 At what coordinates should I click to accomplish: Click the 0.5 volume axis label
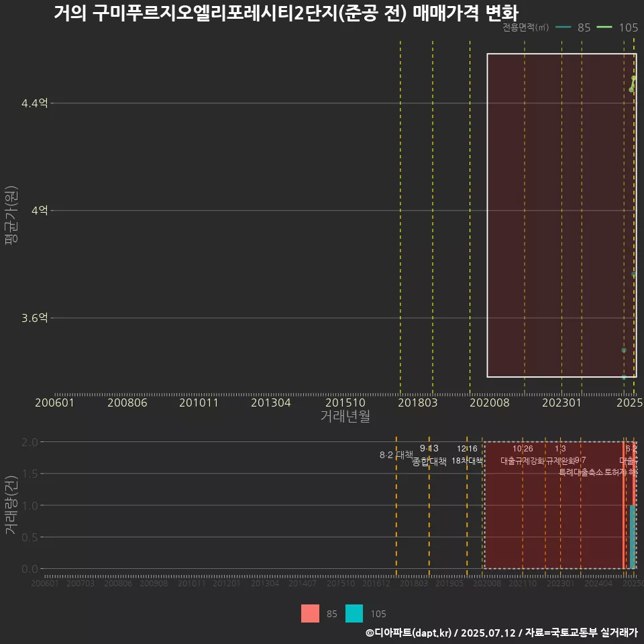pyautogui.click(x=30, y=537)
